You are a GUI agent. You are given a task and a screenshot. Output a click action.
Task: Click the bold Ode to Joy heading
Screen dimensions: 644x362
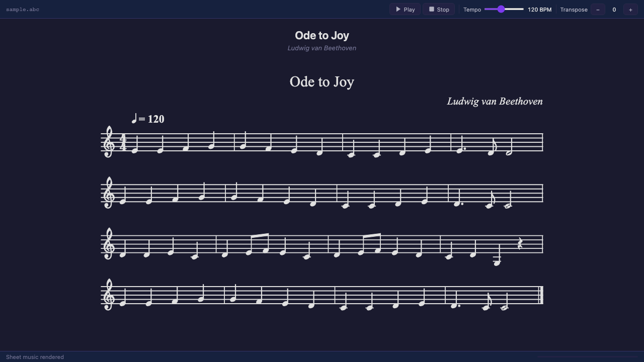click(322, 35)
